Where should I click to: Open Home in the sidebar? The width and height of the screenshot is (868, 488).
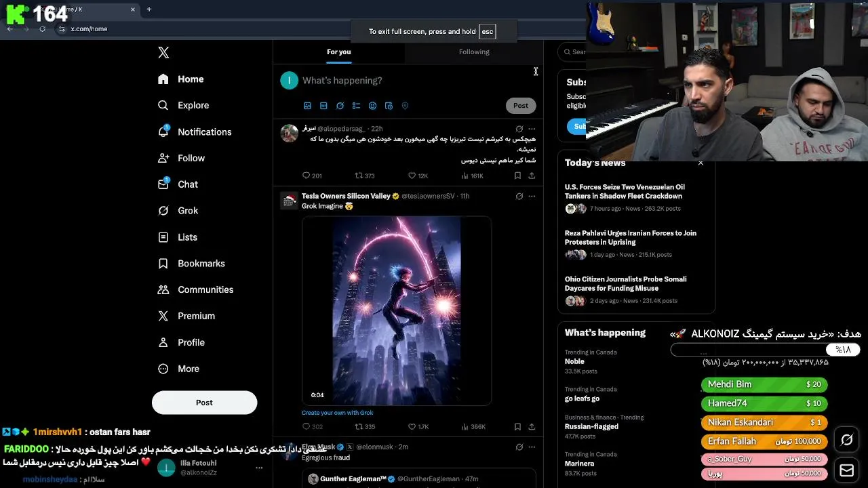180,79
